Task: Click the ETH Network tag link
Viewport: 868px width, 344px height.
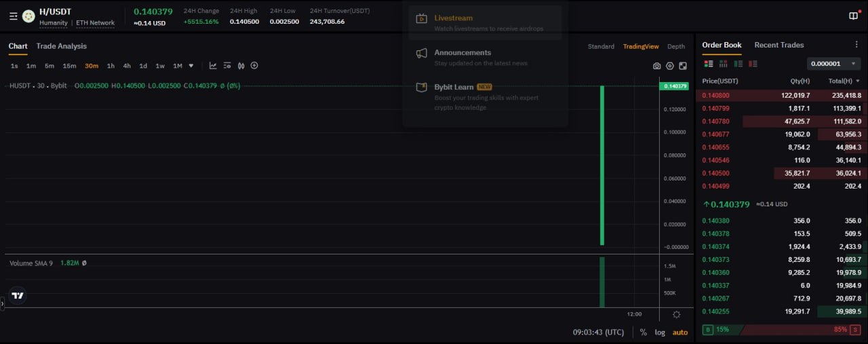Action: pos(96,23)
